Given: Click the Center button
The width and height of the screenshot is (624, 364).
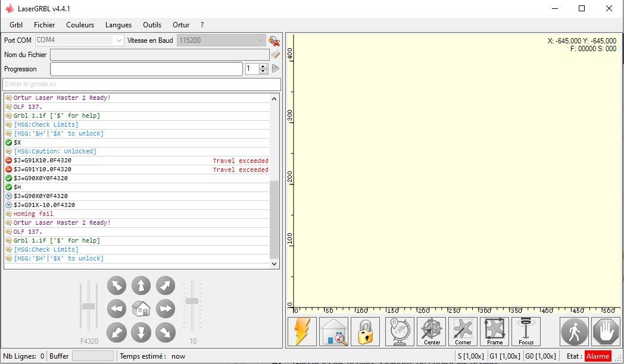Looking at the screenshot, I should click(432, 331).
